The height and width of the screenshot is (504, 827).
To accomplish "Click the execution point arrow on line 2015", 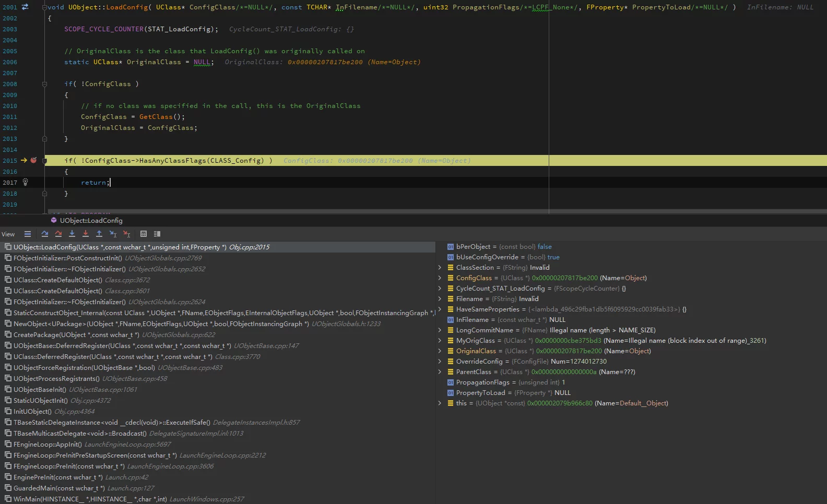I will (23, 160).
